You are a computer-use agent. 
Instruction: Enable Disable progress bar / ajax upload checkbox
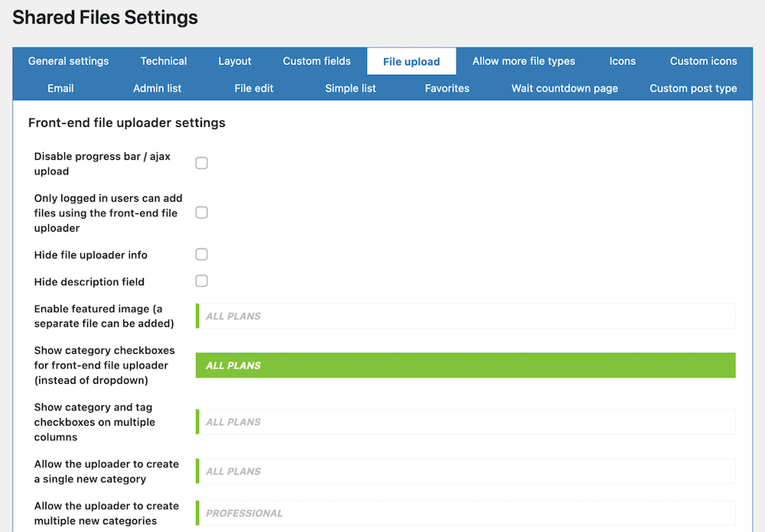pyautogui.click(x=201, y=163)
